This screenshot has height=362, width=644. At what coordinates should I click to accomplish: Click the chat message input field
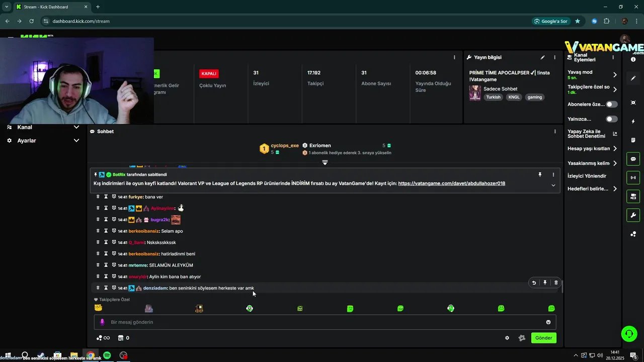click(325, 322)
